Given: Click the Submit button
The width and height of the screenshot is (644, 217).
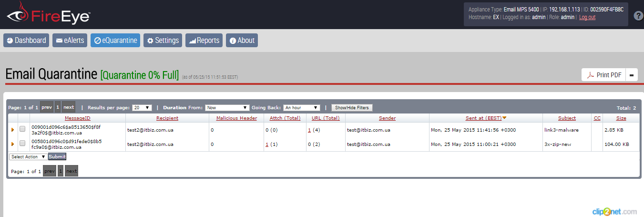Looking at the screenshot, I should tap(57, 156).
